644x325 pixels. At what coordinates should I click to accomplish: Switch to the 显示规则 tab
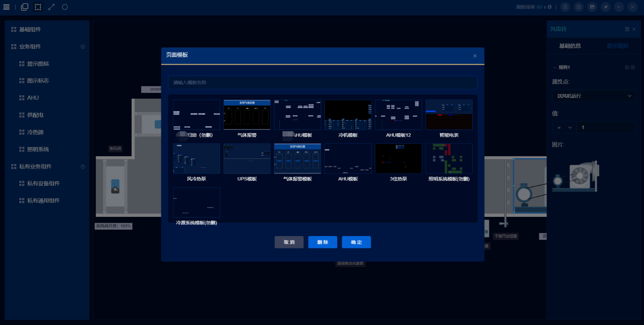coord(617,46)
